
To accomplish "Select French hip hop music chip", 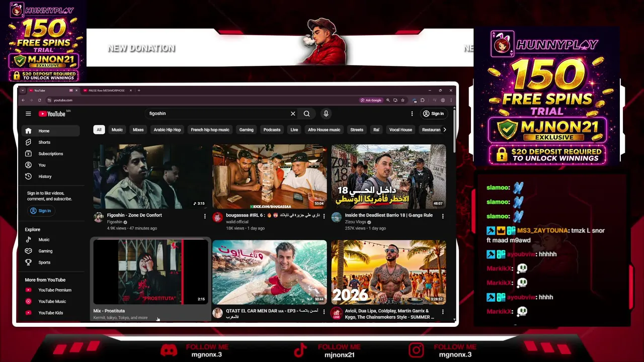I will [210, 130].
